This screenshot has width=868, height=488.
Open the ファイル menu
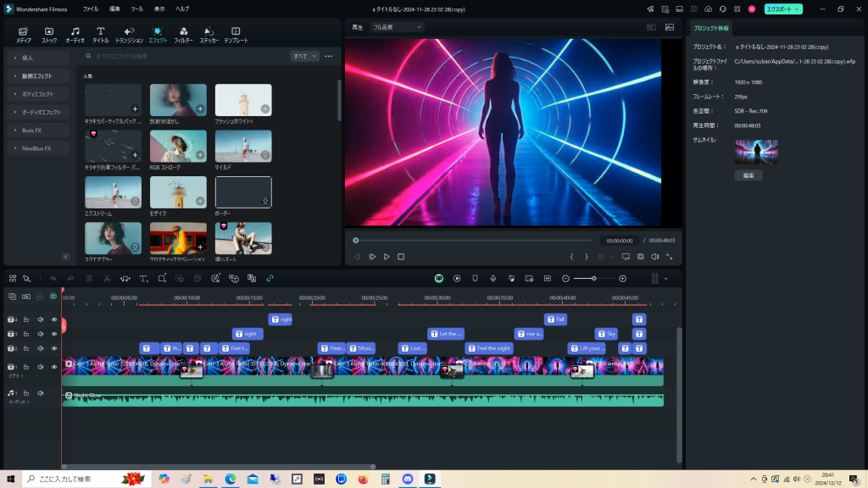(x=91, y=8)
